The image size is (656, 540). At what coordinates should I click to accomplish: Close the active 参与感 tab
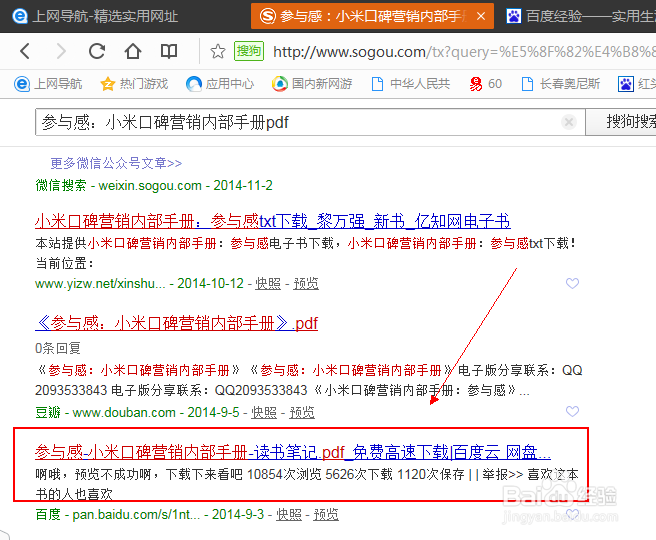[x=481, y=16]
